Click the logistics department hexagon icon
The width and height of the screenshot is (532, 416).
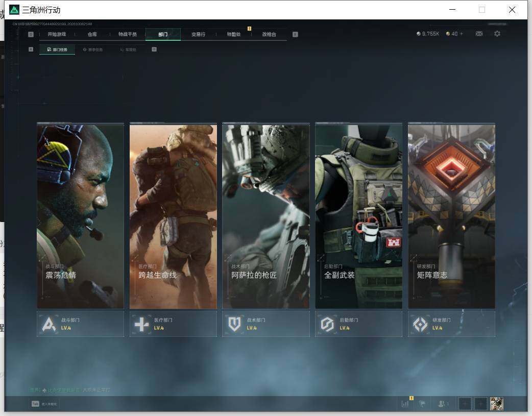(327, 325)
